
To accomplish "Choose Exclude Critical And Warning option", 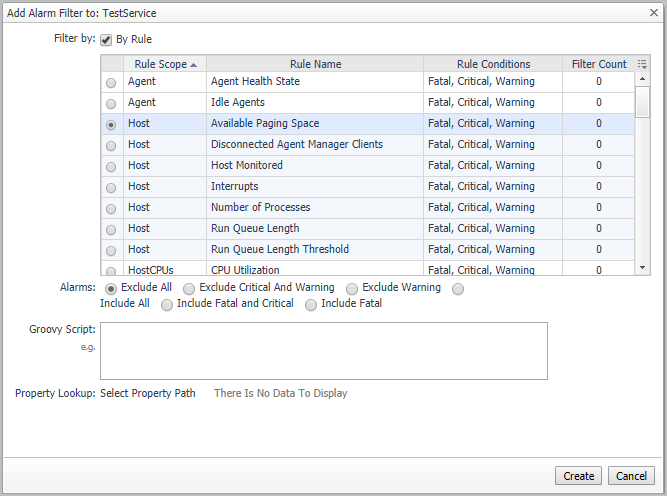I will point(189,289).
